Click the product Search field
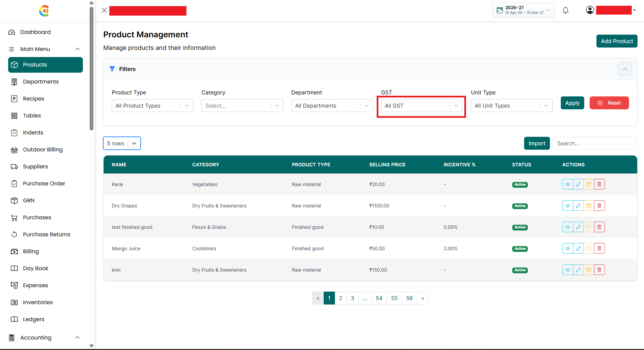The height and width of the screenshot is (350, 644). click(x=595, y=143)
